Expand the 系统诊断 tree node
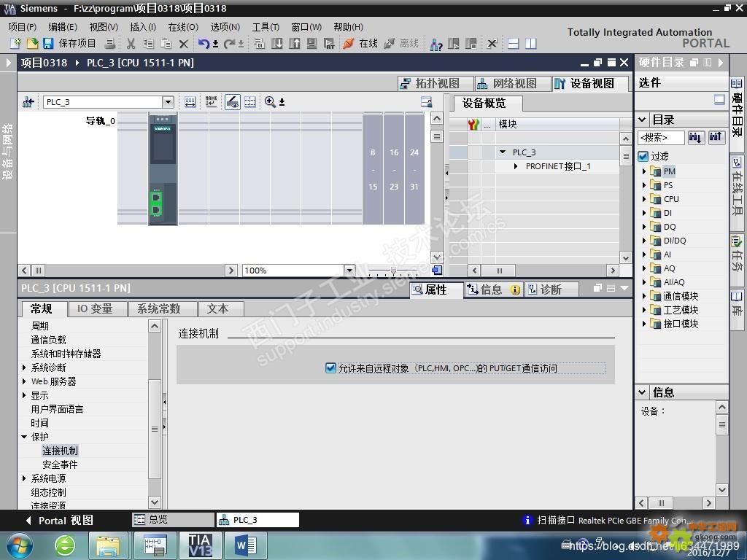This screenshot has width=747, height=560. (24, 367)
